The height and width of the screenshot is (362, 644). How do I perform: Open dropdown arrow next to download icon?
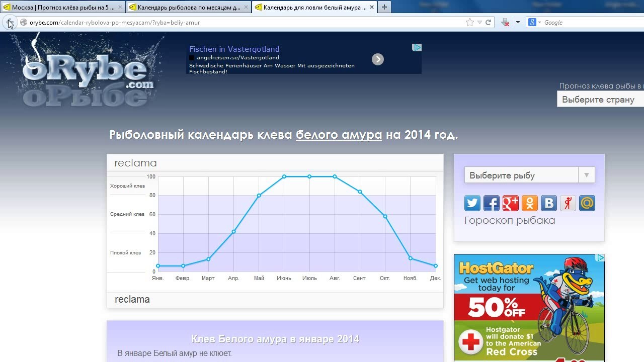tap(518, 23)
